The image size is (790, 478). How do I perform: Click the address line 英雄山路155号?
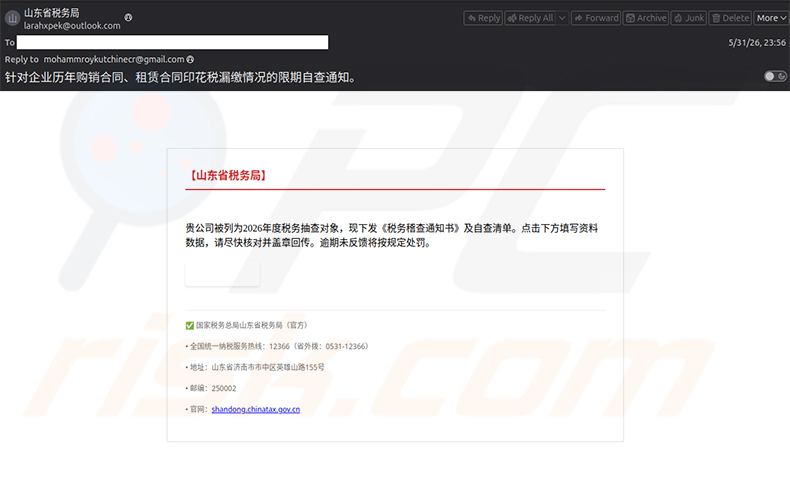(255, 367)
